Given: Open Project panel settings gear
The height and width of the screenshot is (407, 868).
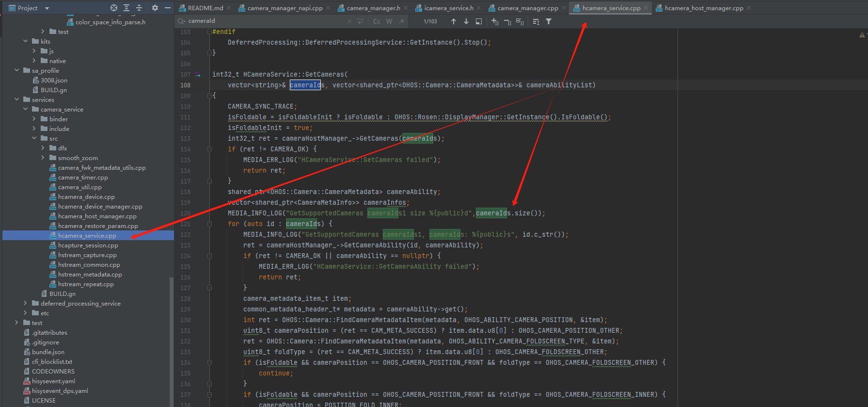Looking at the screenshot, I should click(155, 8).
